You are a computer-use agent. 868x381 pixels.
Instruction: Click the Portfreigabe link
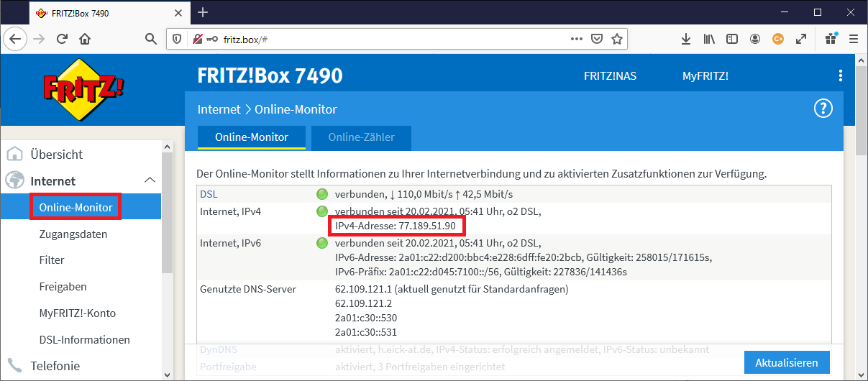click(227, 367)
